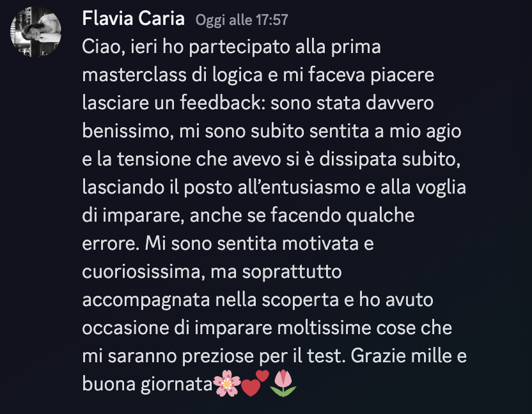Click the word "Ciao" starting the message

101,47
